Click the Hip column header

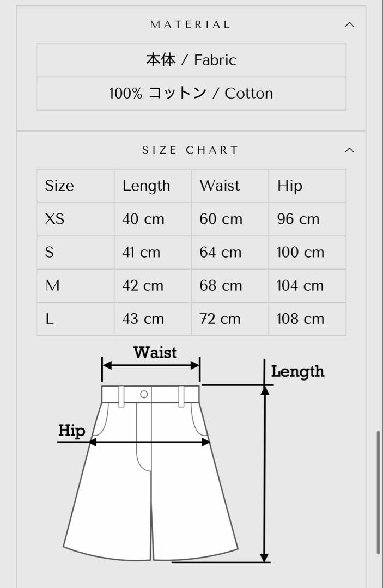290,186
